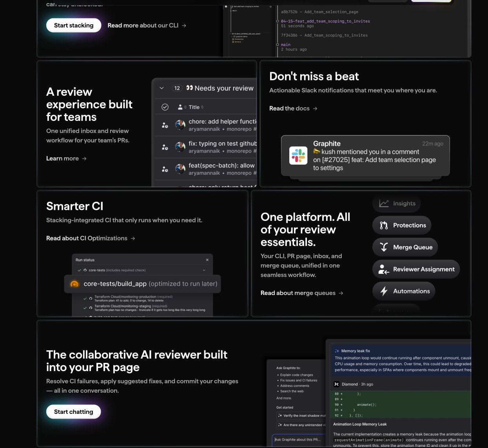
Task: Click sparkle icon on Are there any unintended
Action: pyautogui.click(x=280, y=425)
